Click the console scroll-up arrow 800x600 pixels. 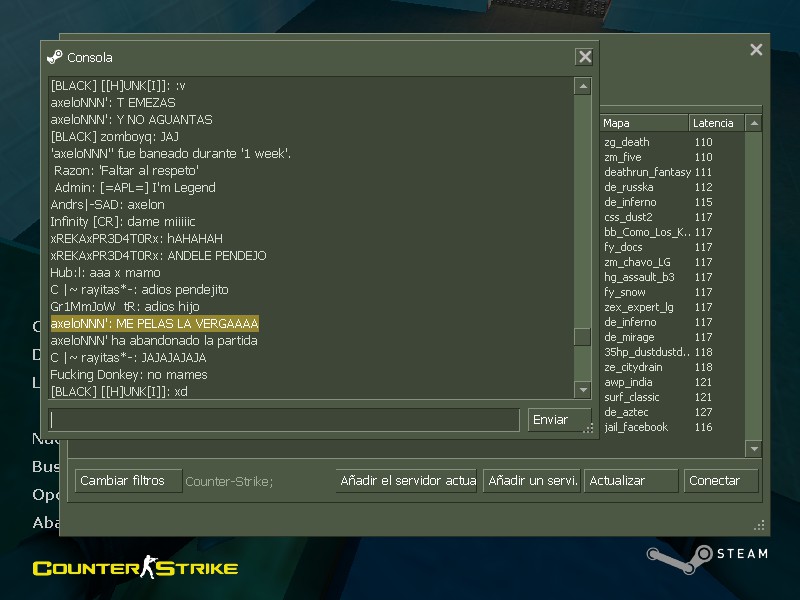(582, 86)
